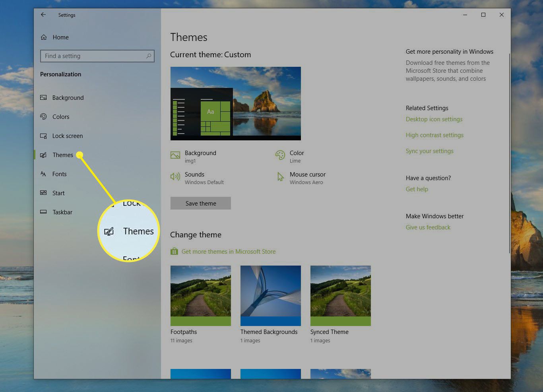Click the Mouse cursor arrow icon
The width and height of the screenshot is (543, 392).
click(x=280, y=177)
